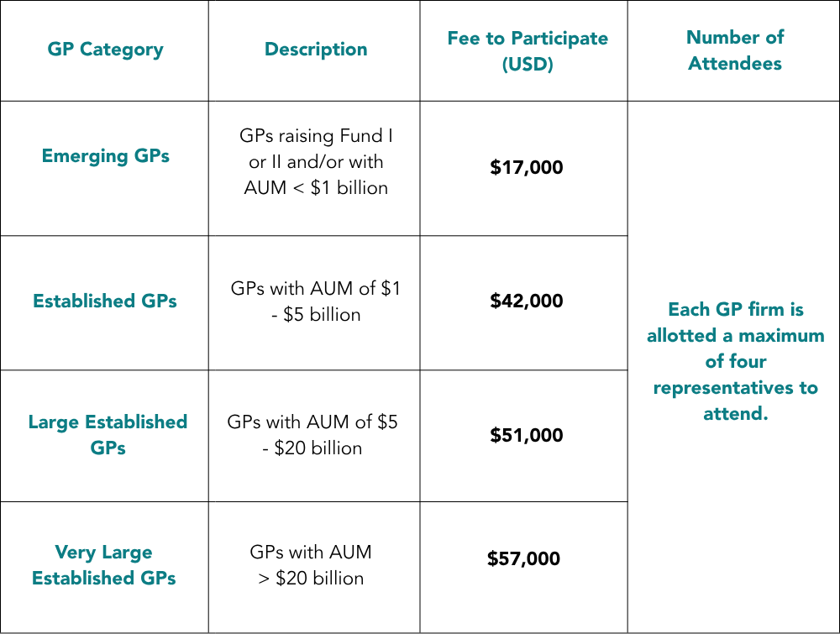Click the AUM of $1 - $5 billion description
The height and width of the screenshot is (634, 840).
(x=316, y=301)
